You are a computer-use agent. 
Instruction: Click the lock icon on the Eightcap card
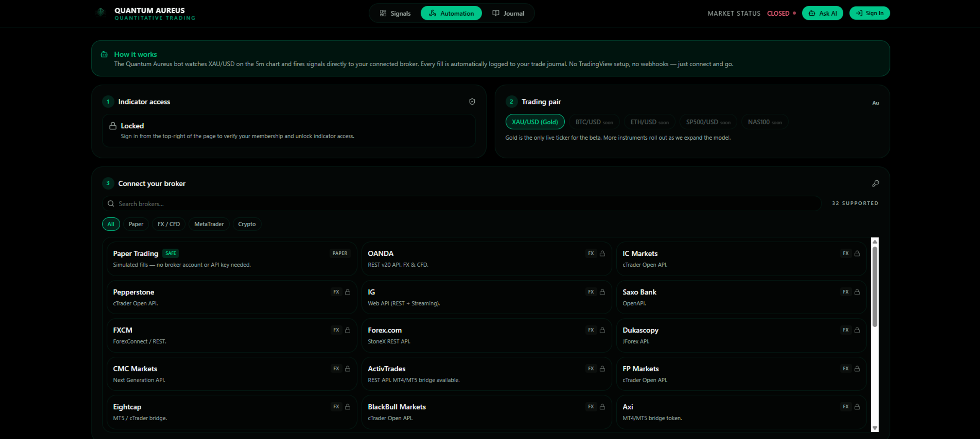[348, 407]
